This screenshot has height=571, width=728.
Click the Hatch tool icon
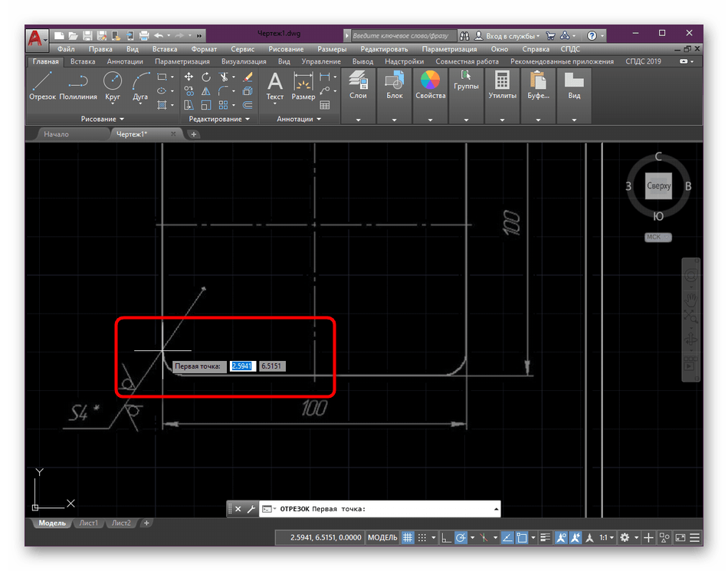[162, 105]
